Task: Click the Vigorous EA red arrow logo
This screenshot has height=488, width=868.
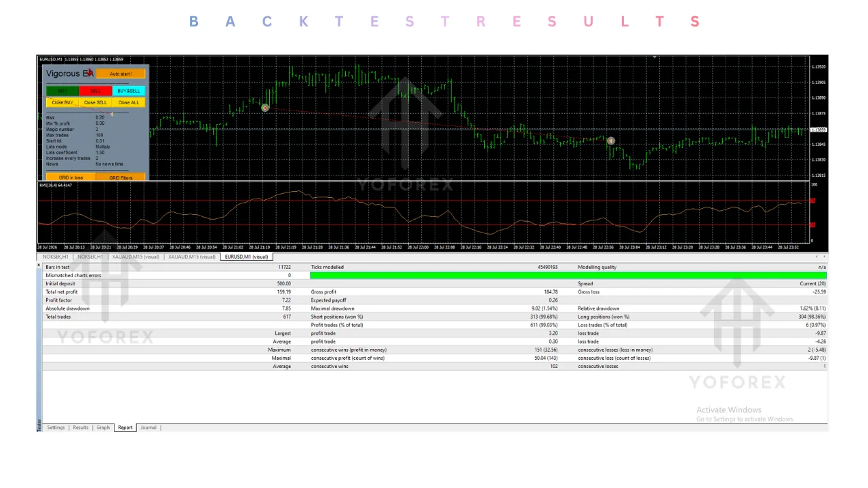Action: tap(88, 73)
